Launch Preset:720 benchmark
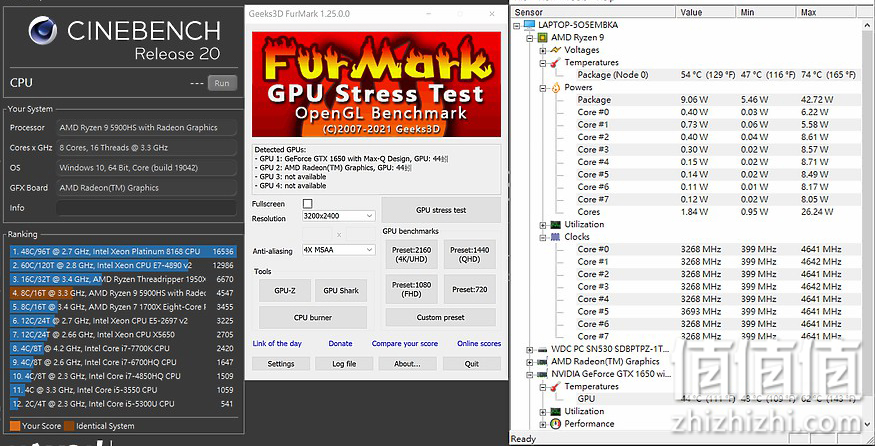The image size is (875, 446). [470, 289]
